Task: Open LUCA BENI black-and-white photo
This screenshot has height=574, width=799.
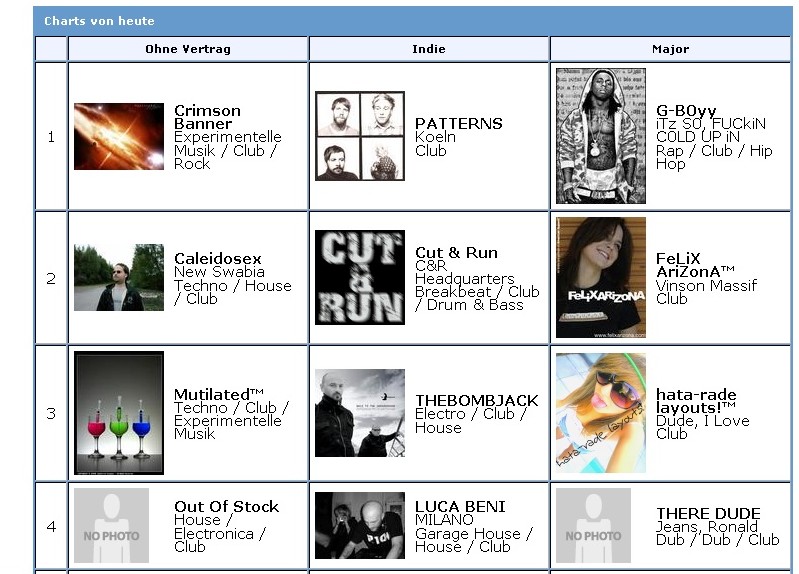Action: [360, 526]
